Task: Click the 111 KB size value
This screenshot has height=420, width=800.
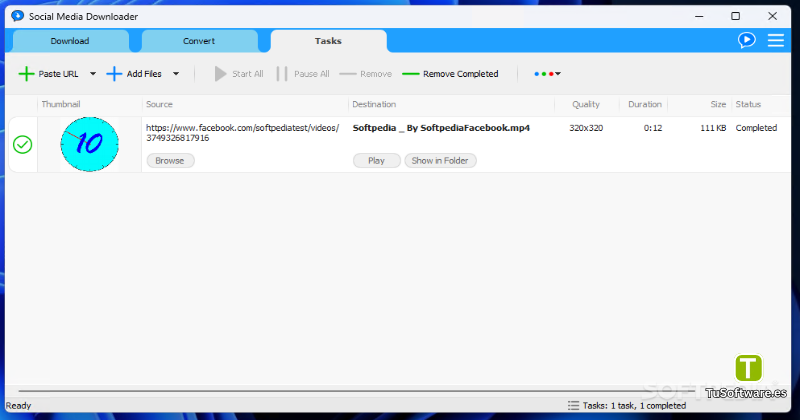Action: 713,128
